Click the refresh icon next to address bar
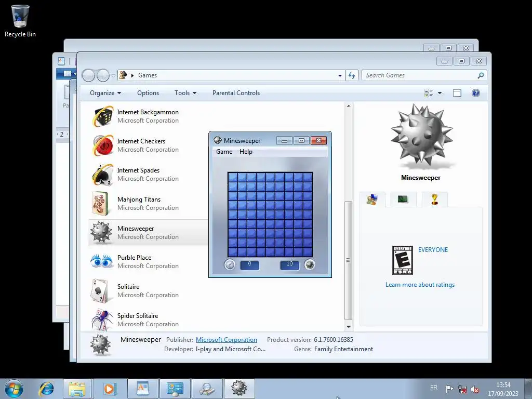 [x=352, y=75]
